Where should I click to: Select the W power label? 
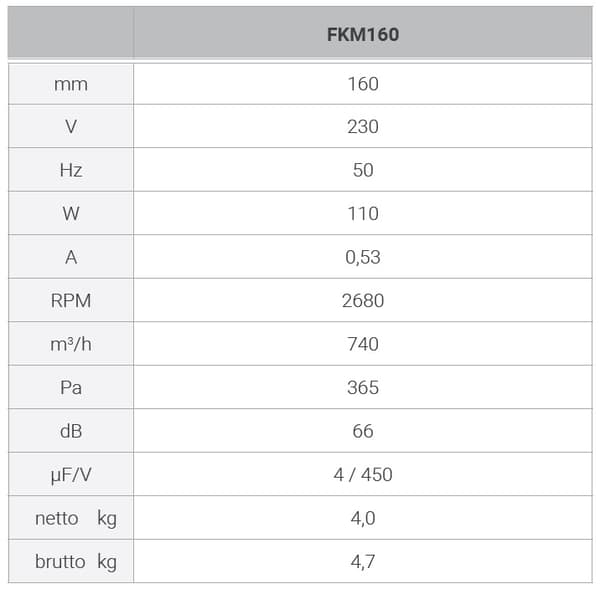pos(71,214)
